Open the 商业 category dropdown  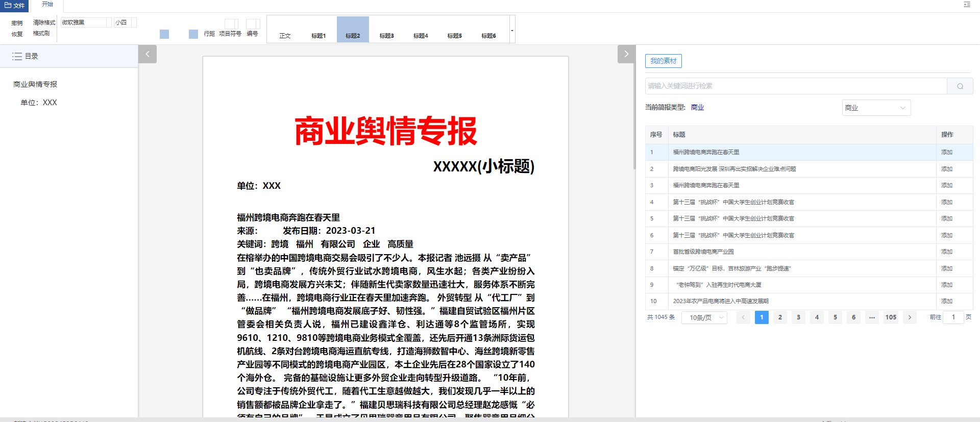click(876, 108)
